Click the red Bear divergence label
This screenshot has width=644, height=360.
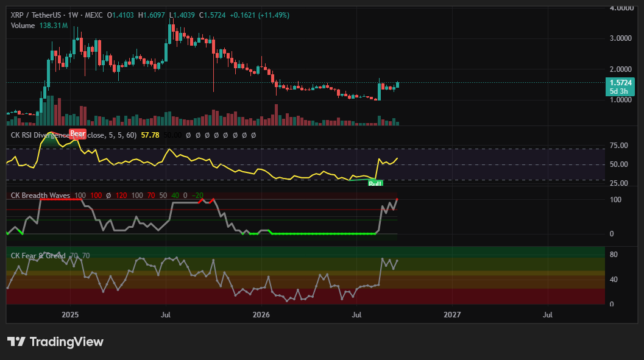click(77, 133)
